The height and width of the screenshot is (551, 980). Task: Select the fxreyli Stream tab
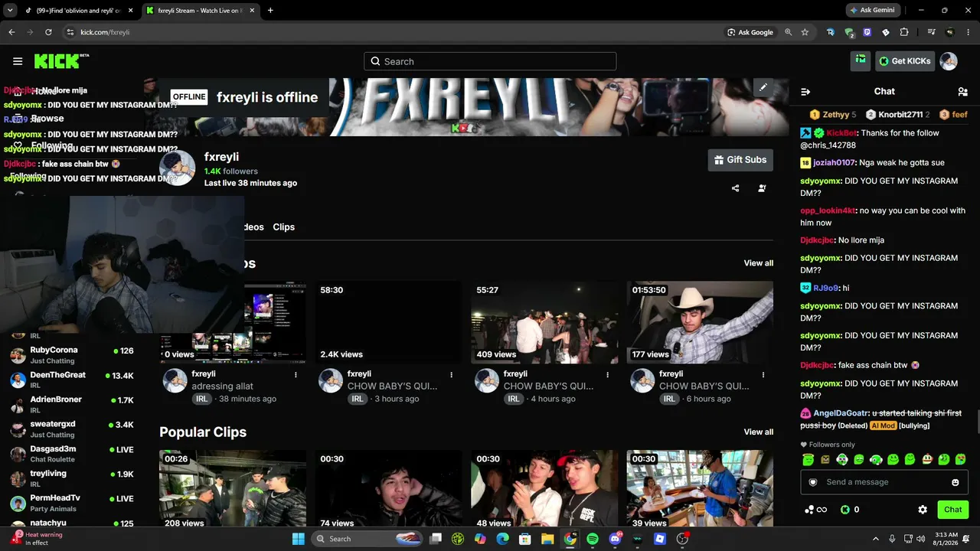coord(200,11)
